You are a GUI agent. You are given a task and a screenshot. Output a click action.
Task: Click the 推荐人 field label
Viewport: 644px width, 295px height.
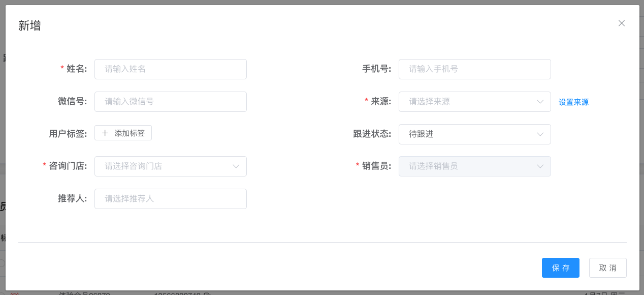72,199
